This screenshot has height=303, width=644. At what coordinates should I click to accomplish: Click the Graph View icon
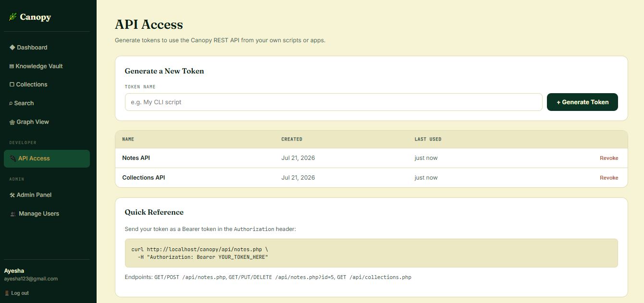coord(12,122)
